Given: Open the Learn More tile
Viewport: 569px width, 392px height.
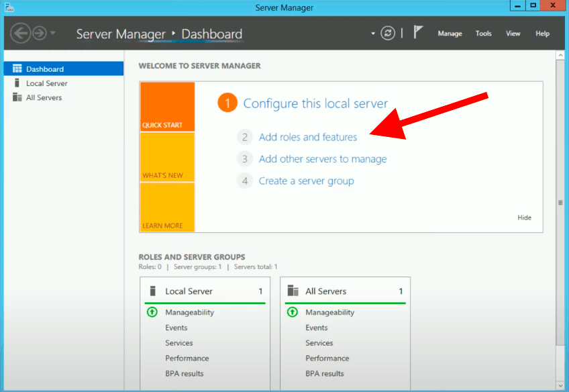Looking at the screenshot, I should tap(167, 207).
